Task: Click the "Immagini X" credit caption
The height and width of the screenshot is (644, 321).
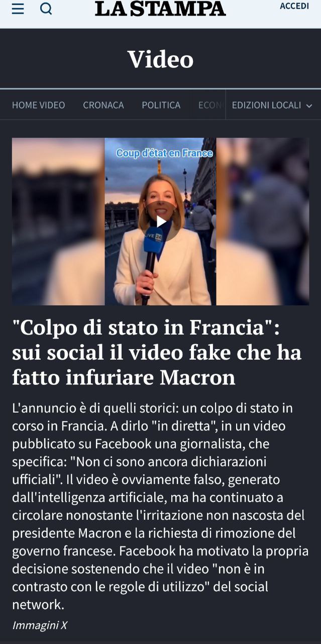Action: pyautogui.click(x=40, y=625)
